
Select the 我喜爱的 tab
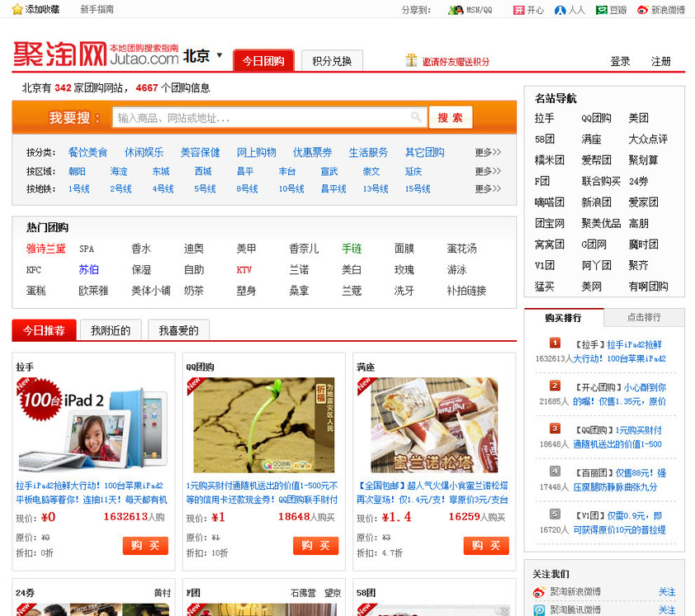tap(178, 330)
